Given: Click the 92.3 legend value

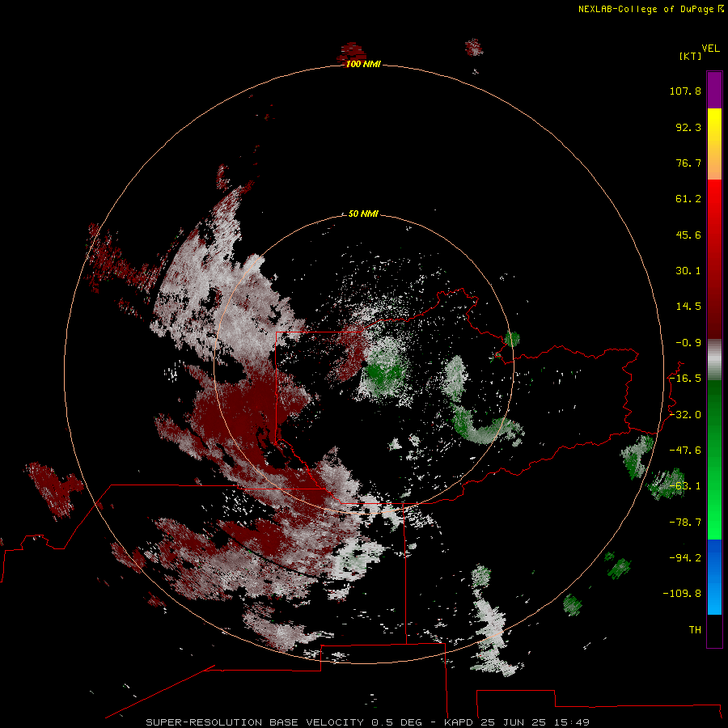Looking at the screenshot, I should [688, 127].
